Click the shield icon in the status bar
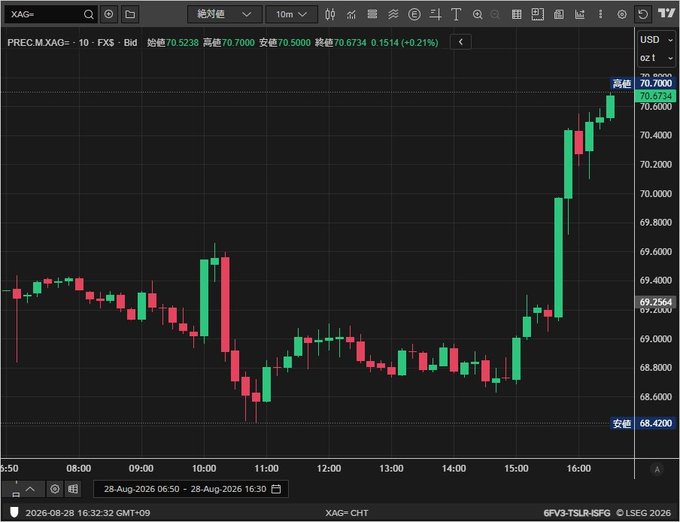The width and height of the screenshot is (680, 522). [x=14, y=512]
